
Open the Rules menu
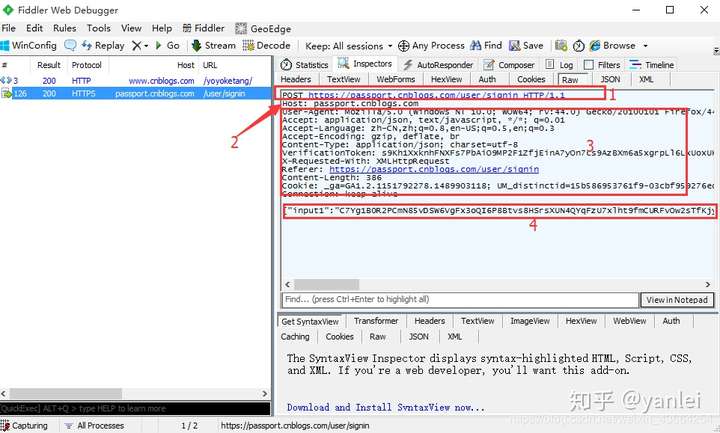coord(64,28)
